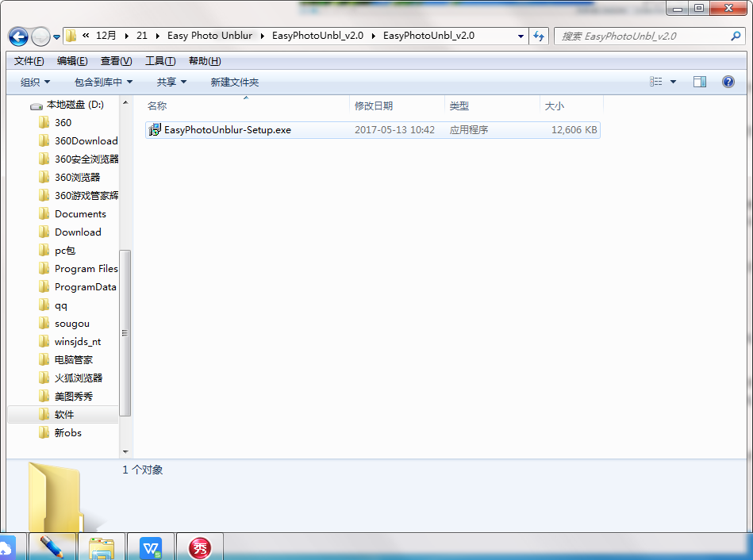Image resolution: width=753 pixels, height=560 pixels.
Task: Open the Explorer taskbar icon
Action: [x=102, y=547]
